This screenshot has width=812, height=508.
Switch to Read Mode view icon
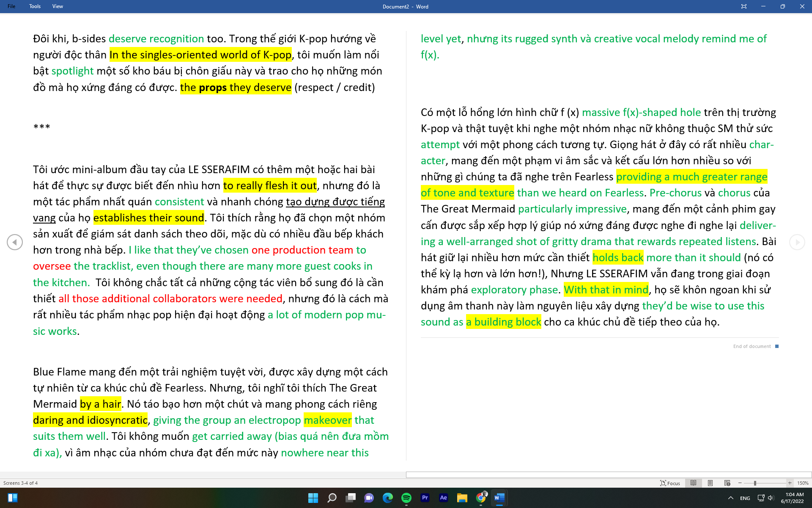point(694,483)
